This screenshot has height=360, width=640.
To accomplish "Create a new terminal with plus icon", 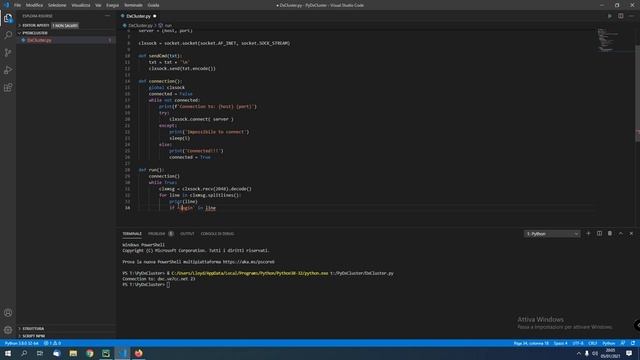I will (588, 233).
